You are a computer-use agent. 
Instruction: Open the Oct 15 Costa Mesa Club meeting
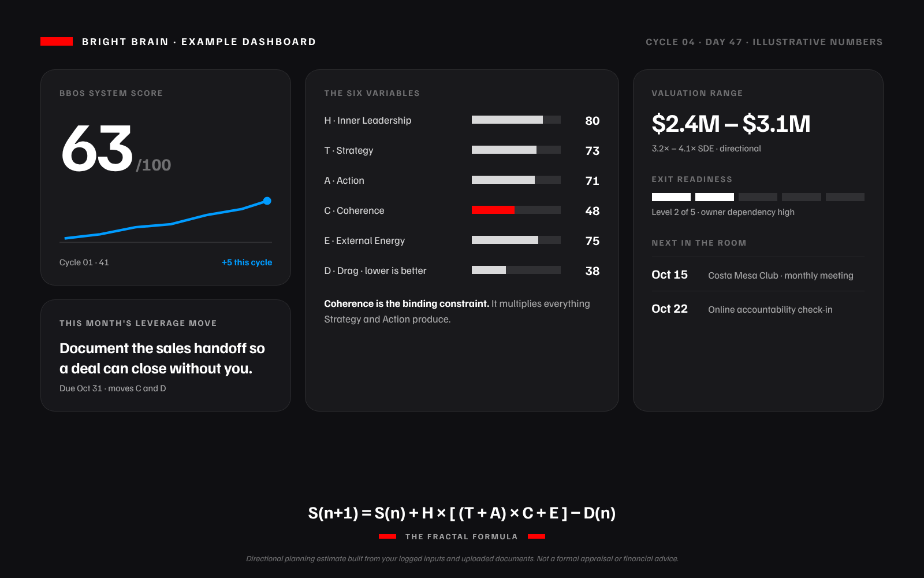(758, 275)
